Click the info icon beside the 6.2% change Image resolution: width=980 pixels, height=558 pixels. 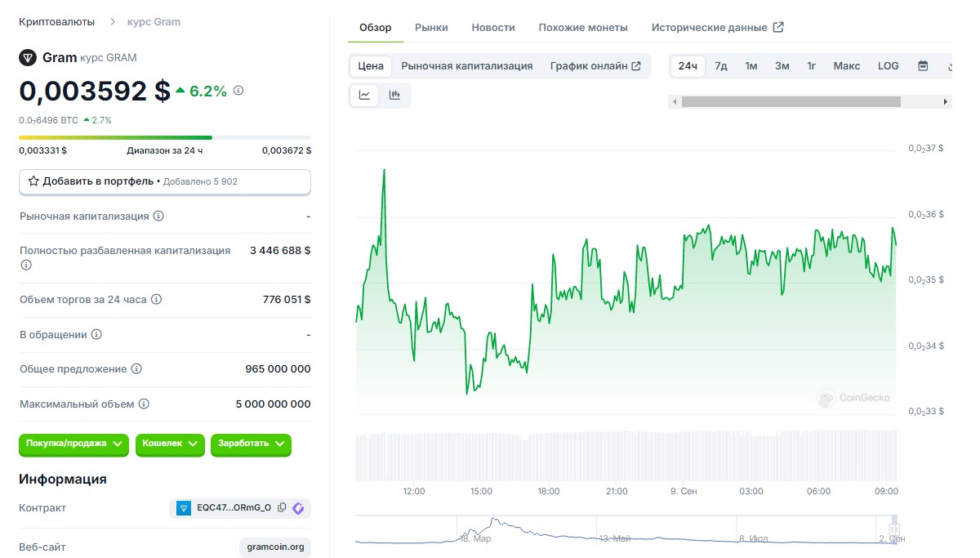point(238,91)
